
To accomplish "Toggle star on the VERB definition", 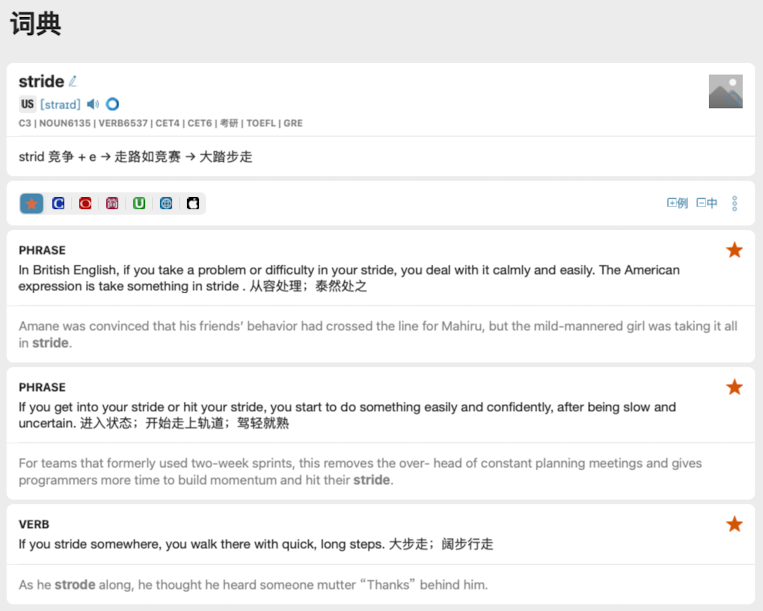I will 734,524.
